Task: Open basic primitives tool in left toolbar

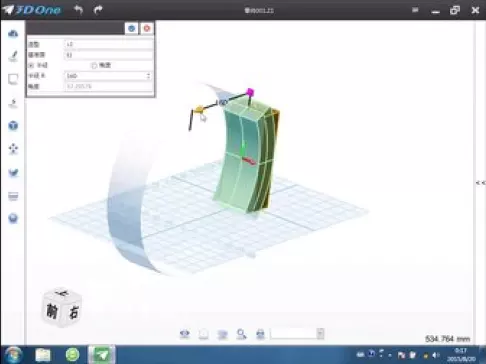Action: pyautogui.click(x=13, y=33)
